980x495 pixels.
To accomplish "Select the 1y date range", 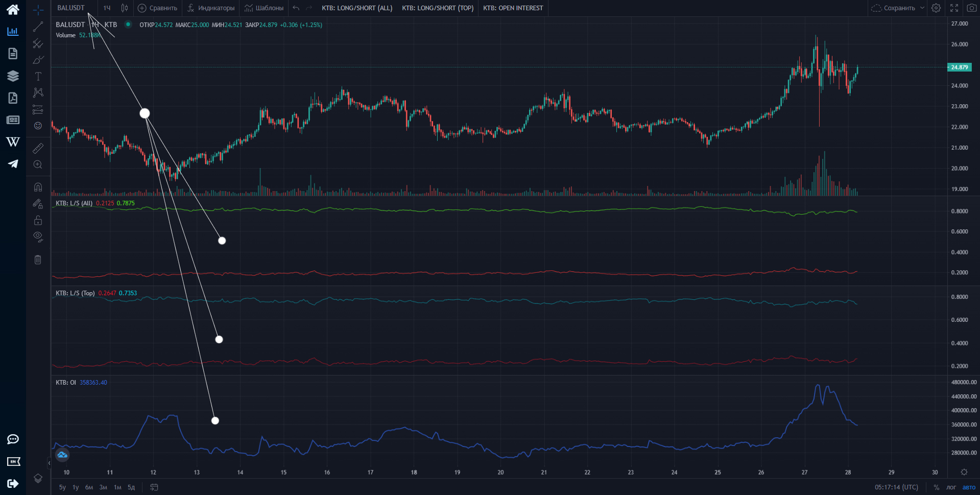I will 76,487.
